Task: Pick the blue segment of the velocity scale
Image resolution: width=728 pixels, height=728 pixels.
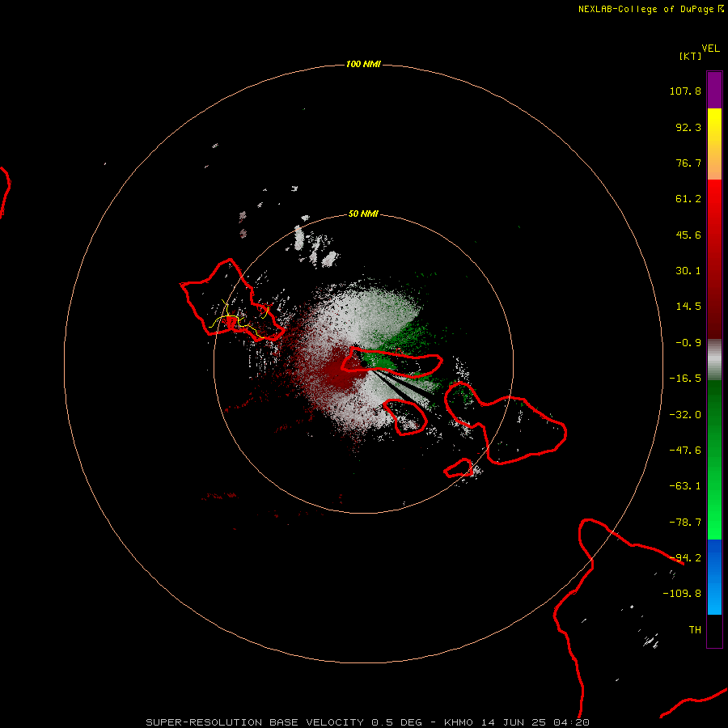Action: [714, 577]
